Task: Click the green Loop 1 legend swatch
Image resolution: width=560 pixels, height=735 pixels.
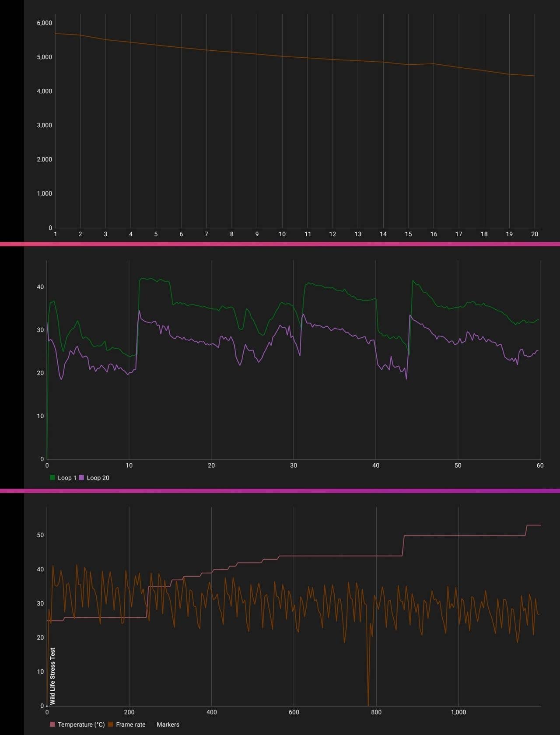Action: point(52,478)
